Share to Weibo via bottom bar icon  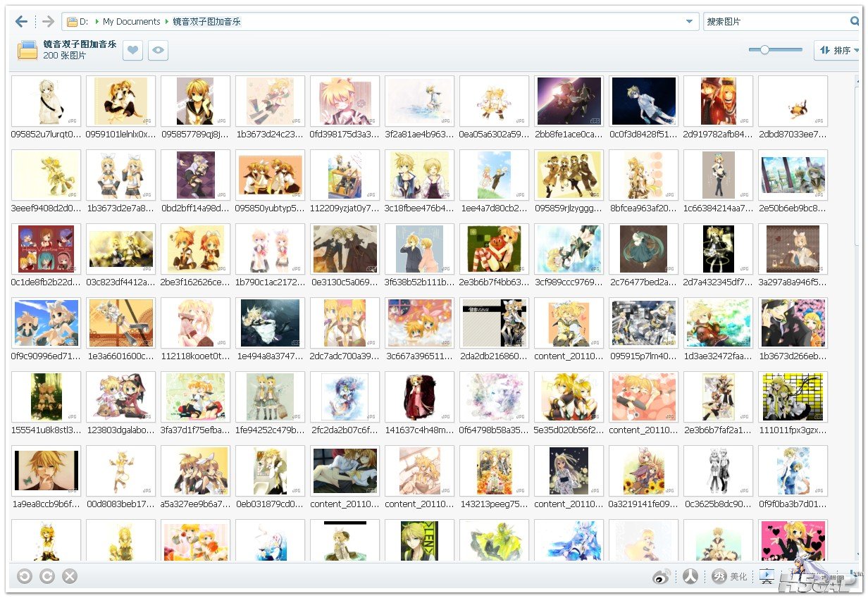(x=662, y=577)
